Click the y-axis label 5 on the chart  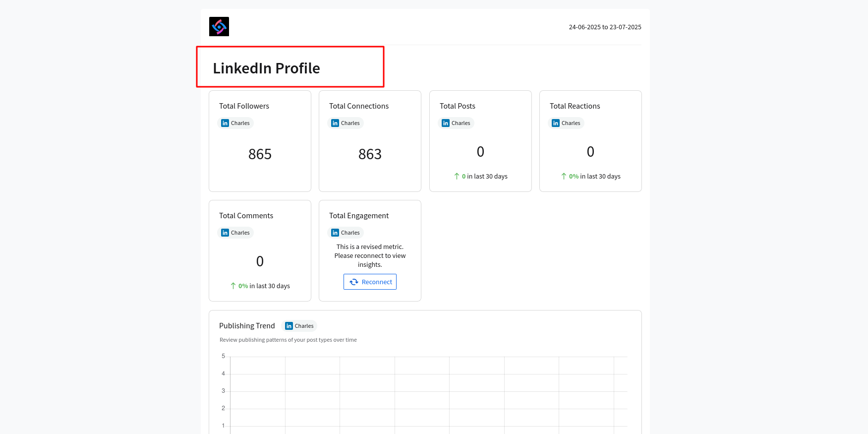click(x=223, y=356)
